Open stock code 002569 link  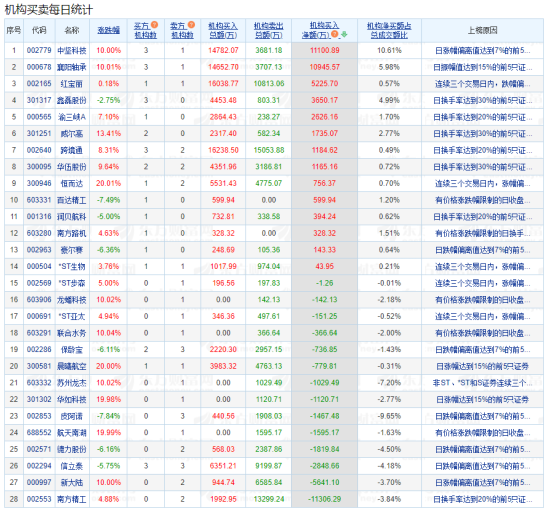tap(39, 283)
